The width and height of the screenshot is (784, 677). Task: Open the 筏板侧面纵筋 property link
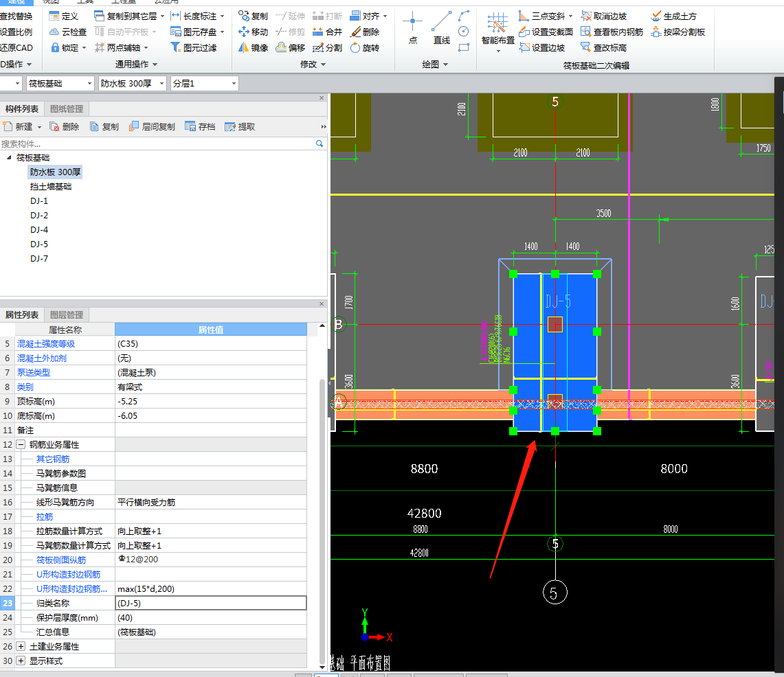click(61, 560)
